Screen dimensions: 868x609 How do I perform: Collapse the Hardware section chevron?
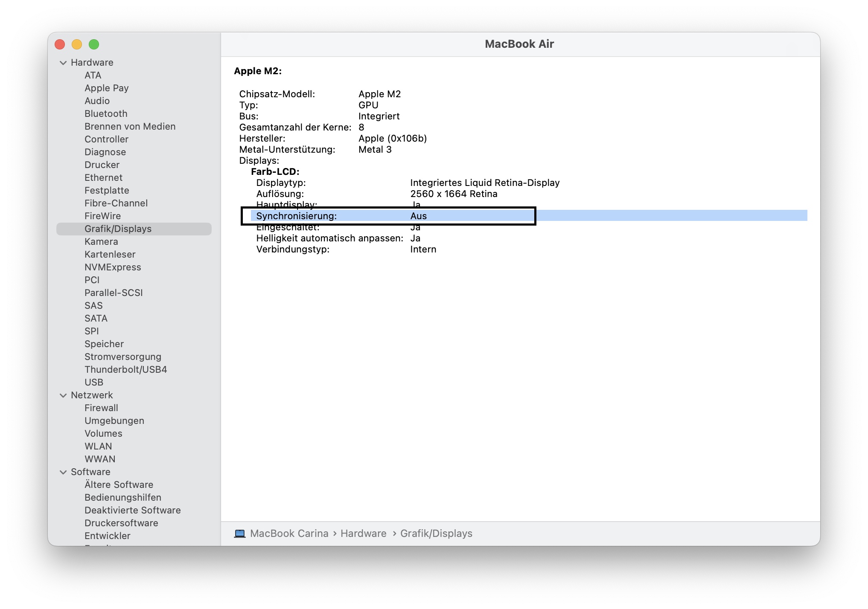pos(63,63)
